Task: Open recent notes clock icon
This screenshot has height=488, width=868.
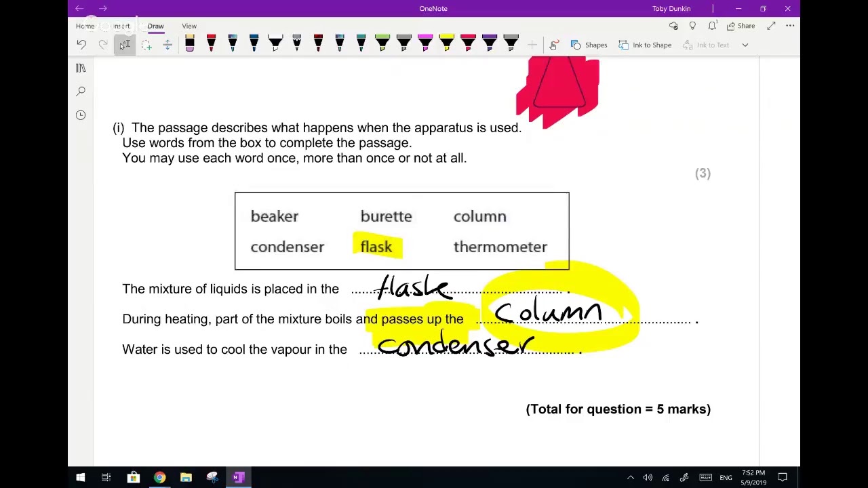Action: pyautogui.click(x=81, y=115)
